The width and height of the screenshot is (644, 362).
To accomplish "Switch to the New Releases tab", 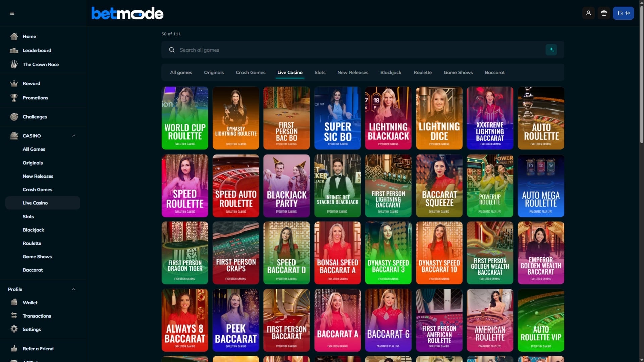I will click(x=353, y=72).
